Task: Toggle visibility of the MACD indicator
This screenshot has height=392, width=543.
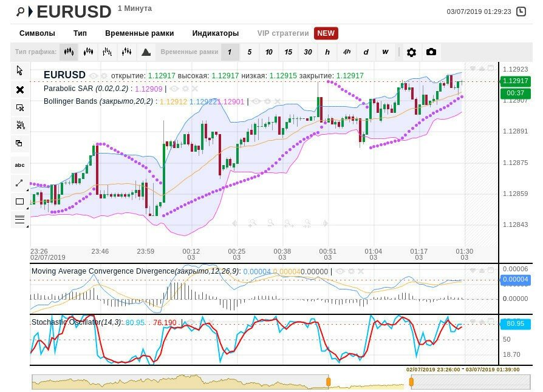Action: coord(340,271)
